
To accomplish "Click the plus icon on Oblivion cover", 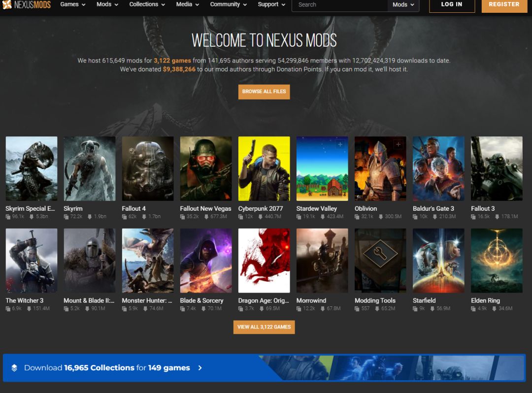I will [399, 144].
